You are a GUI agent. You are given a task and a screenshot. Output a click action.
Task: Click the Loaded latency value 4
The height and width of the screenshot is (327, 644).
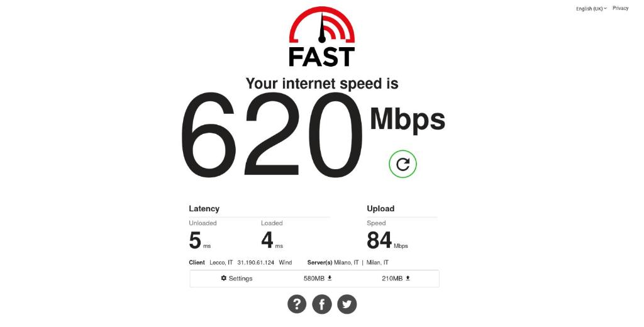pyautogui.click(x=267, y=240)
